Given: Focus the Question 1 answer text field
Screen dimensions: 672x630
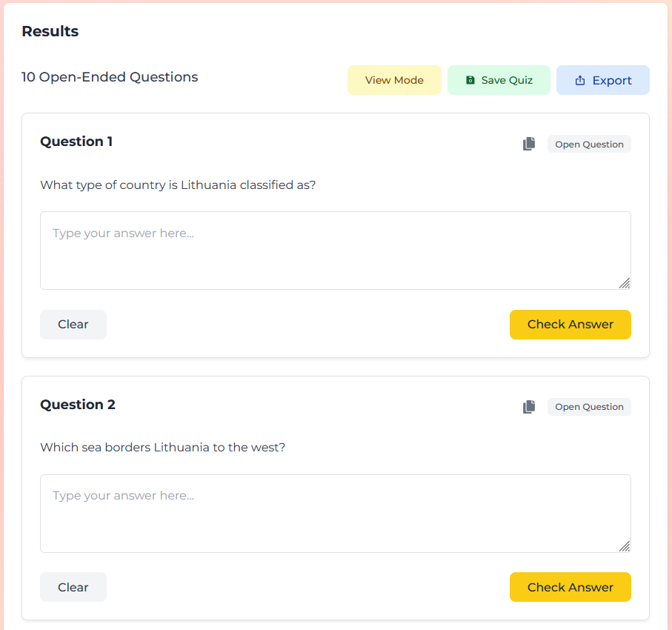Looking at the screenshot, I should [335, 251].
